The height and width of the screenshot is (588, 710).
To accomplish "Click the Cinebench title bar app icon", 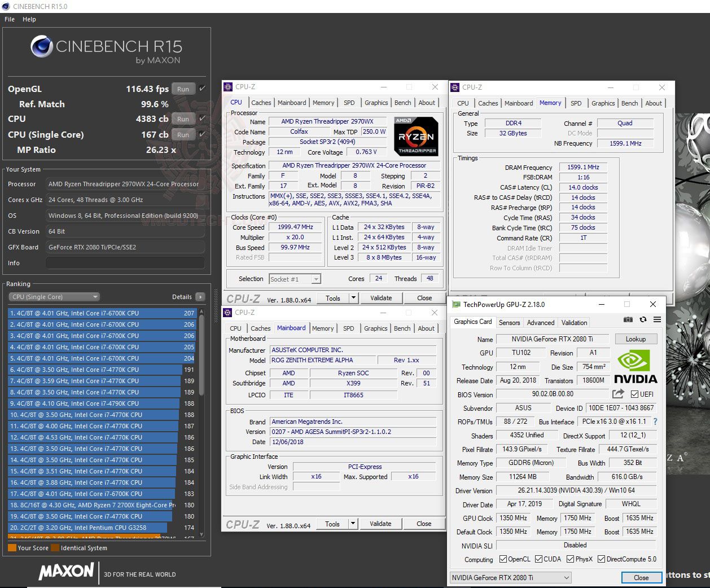I will [6, 6].
